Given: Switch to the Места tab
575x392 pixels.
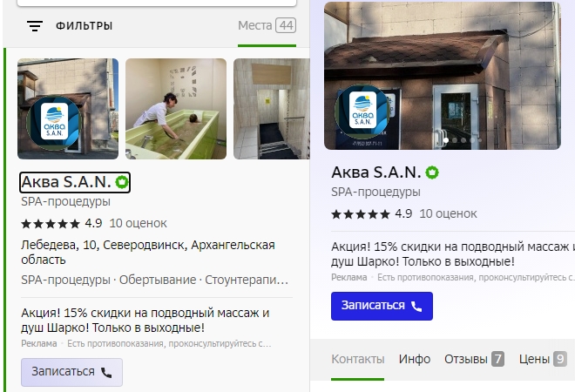Looking at the screenshot, I should [267, 25].
